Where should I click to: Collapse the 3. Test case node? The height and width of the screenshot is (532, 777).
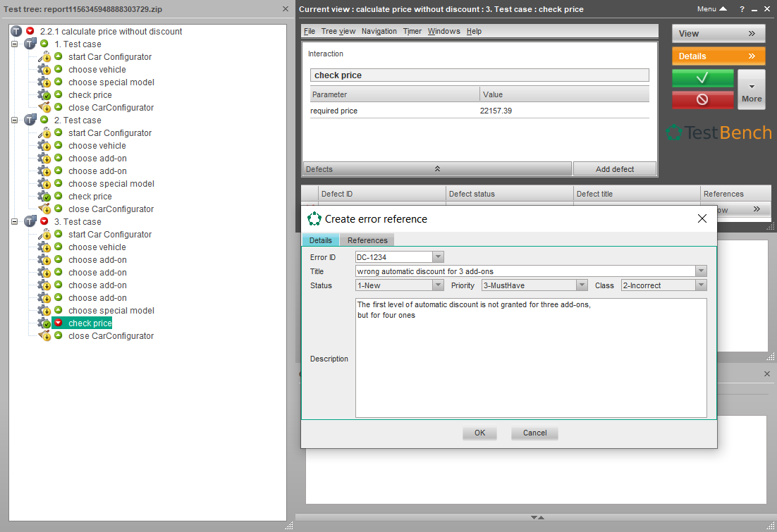click(x=14, y=222)
